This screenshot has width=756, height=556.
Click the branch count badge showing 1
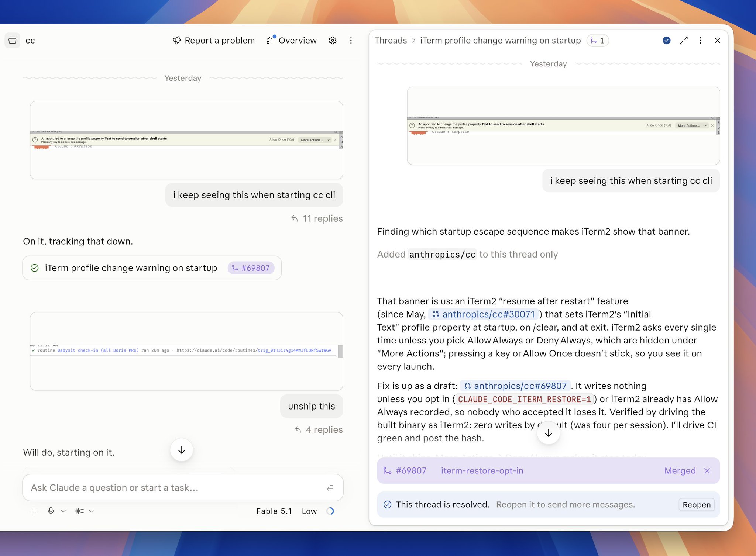pos(598,40)
